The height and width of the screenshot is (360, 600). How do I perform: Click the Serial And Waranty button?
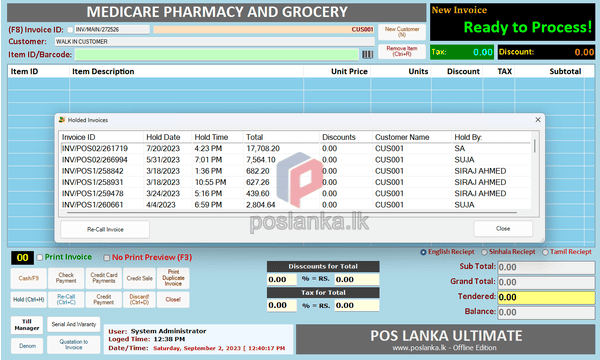[x=73, y=324]
